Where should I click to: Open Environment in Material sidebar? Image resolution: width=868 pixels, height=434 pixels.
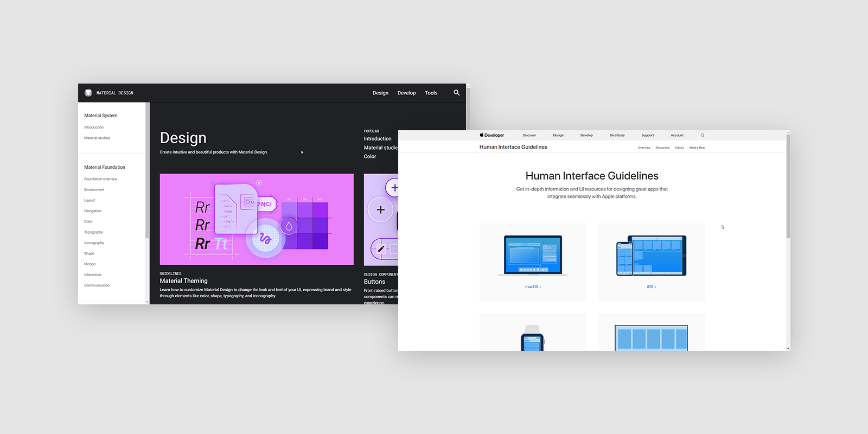pos(94,190)
